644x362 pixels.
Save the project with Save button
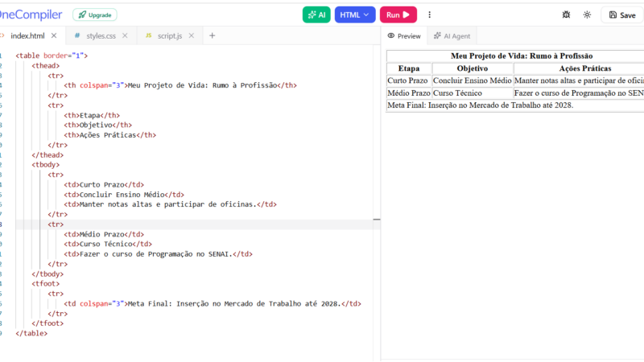coord(622,14)
